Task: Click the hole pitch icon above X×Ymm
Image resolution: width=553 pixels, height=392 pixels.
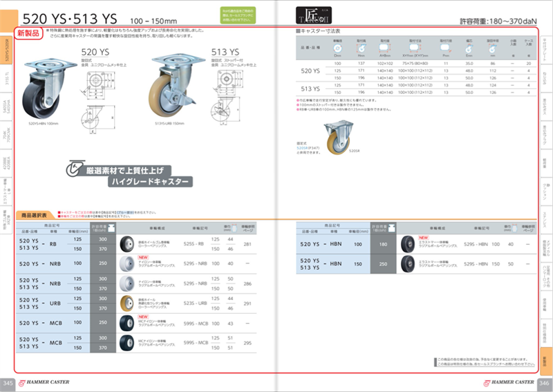Action: click(414, 48)
